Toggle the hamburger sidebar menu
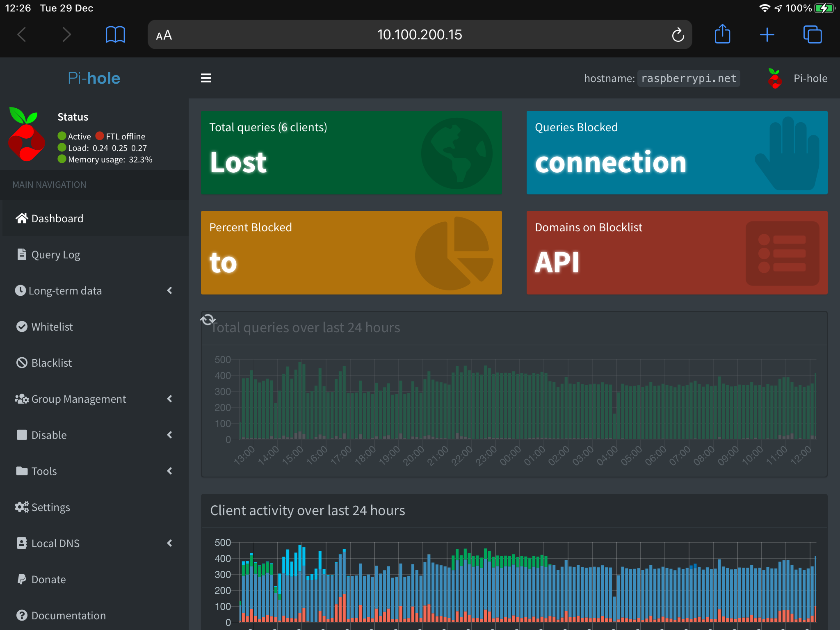 click(x=206, y=78)
